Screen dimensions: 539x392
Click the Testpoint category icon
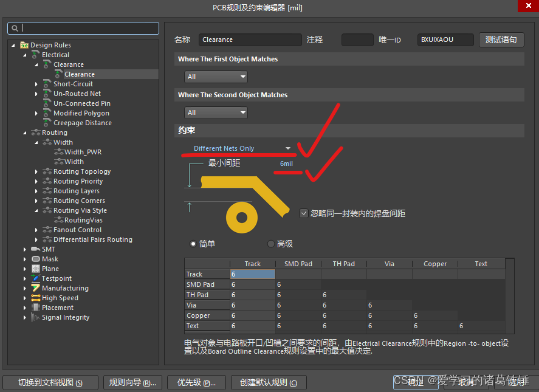tap(36, 278)
